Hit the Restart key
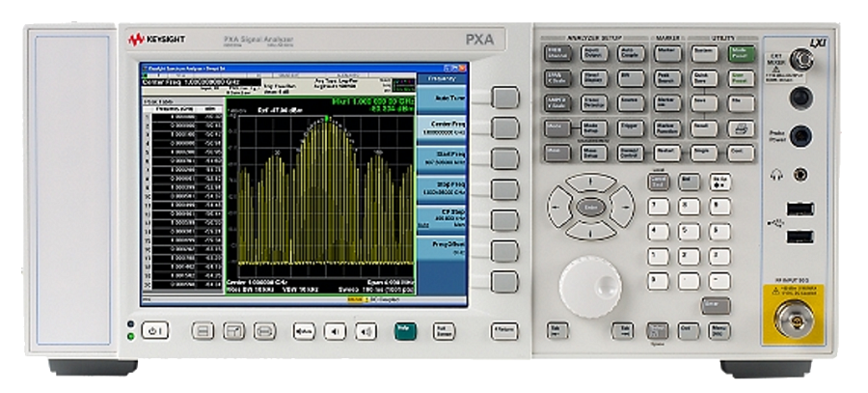The image size is (868, 393). point(667,153)
